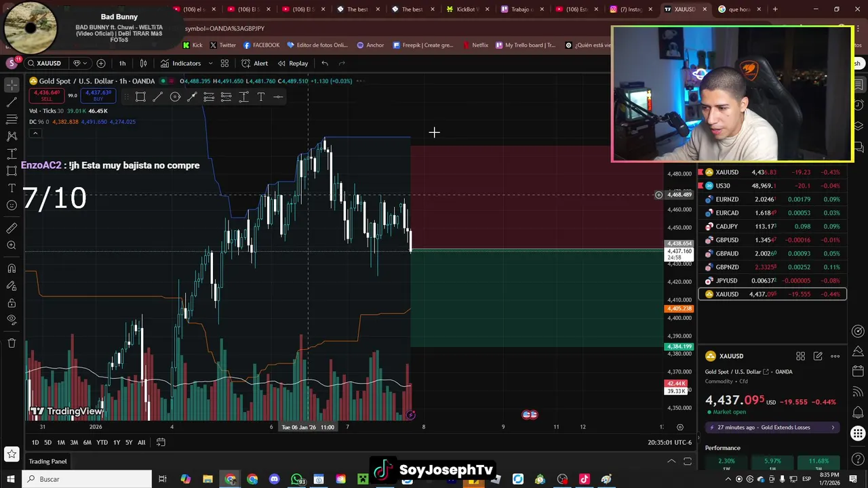The width and height of the screenshot is (868, 488).
Task: Open the favorites star toolbar button
Action: pos(12,453)
